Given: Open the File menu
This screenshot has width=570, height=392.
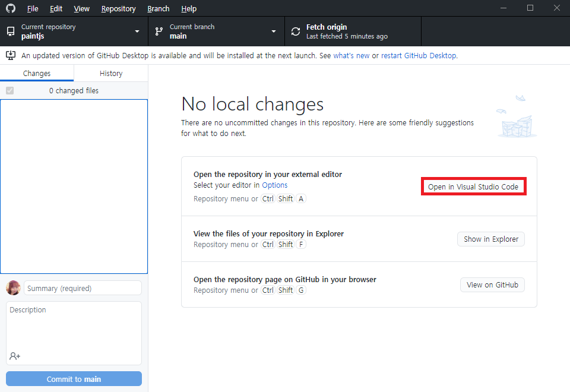Looking at the screenshot, I should click(x=33, y=8).
